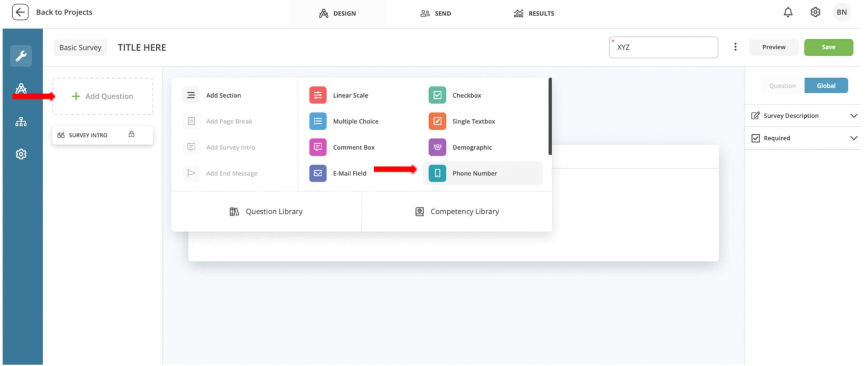Click the XYZ input field
The height and width of the screenshot is (366, 868).
coord(663,47)
